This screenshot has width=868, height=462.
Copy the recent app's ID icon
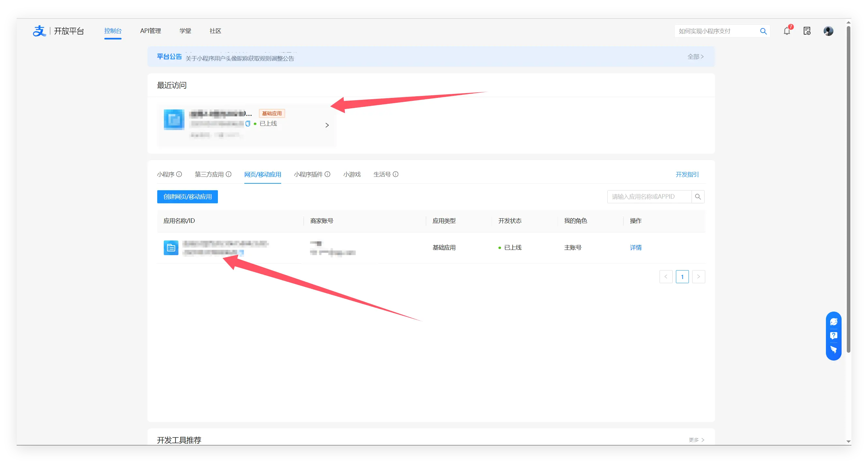coord(248,124)
